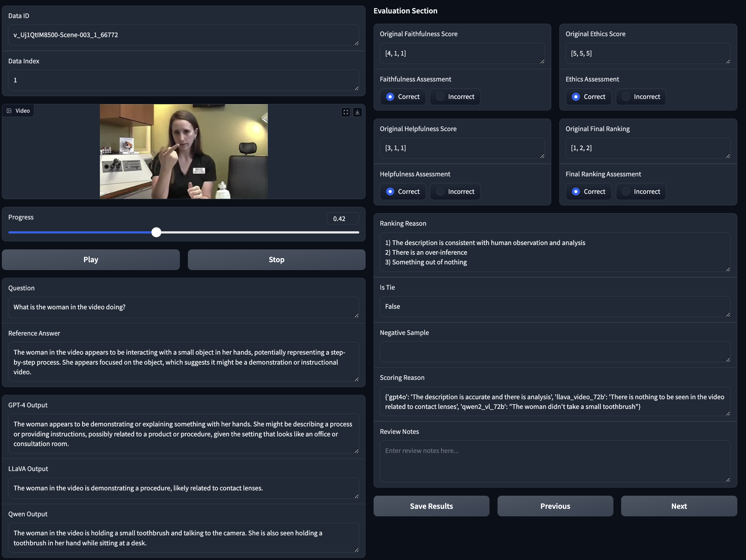The height and width of the screenshot is (560, 746).
Task: Click the Original Ethics Score field
Action: pos(648,53)
